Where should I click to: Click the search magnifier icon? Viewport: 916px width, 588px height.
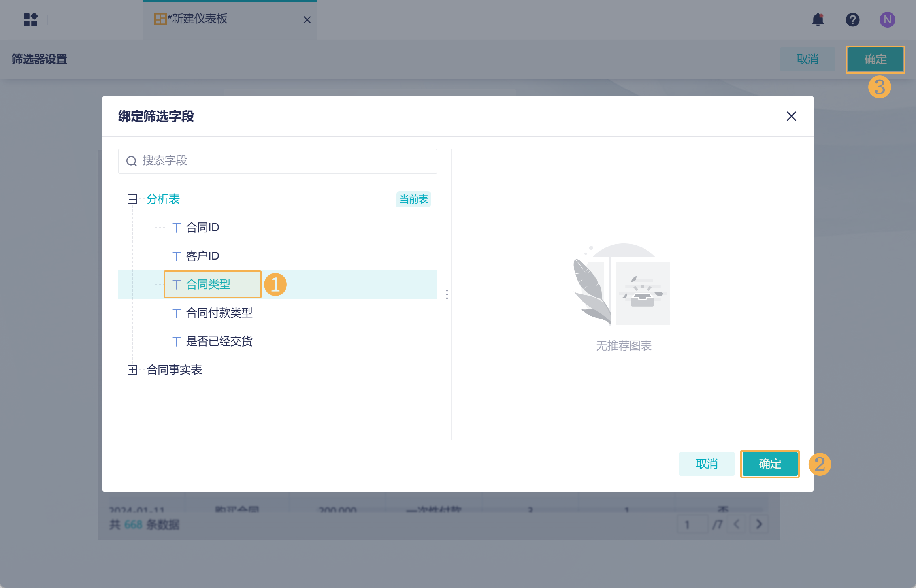131,161
